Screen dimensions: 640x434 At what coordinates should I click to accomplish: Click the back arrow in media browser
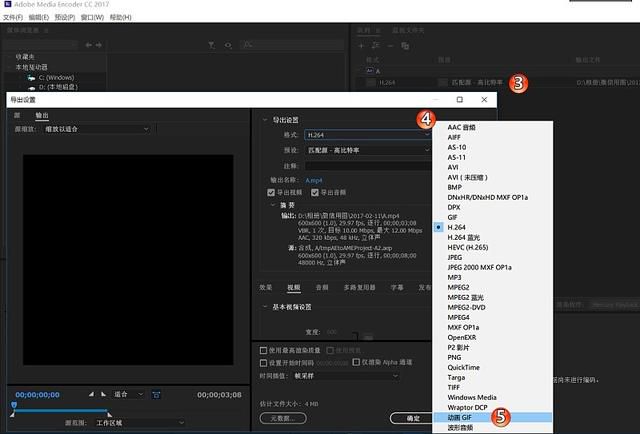(88, 45)
